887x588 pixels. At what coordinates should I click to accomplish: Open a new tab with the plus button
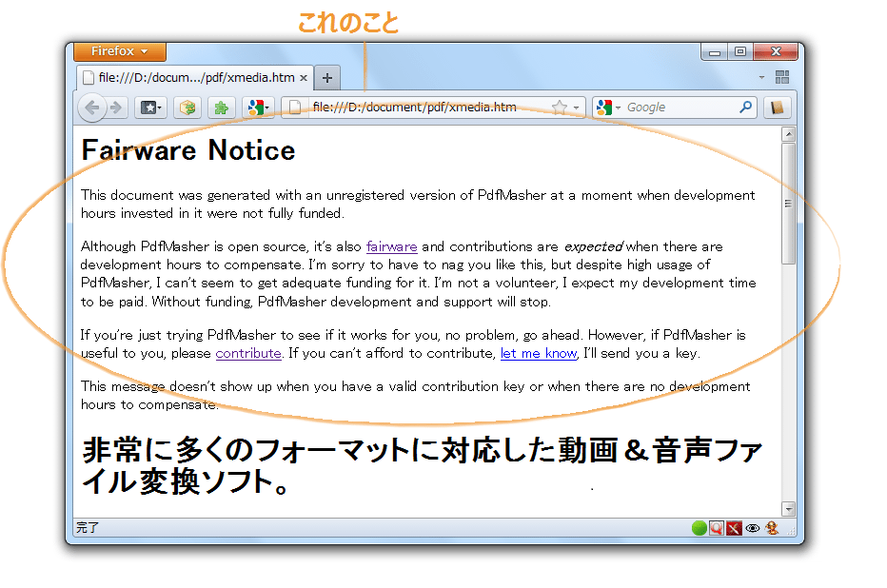(327, 78)
